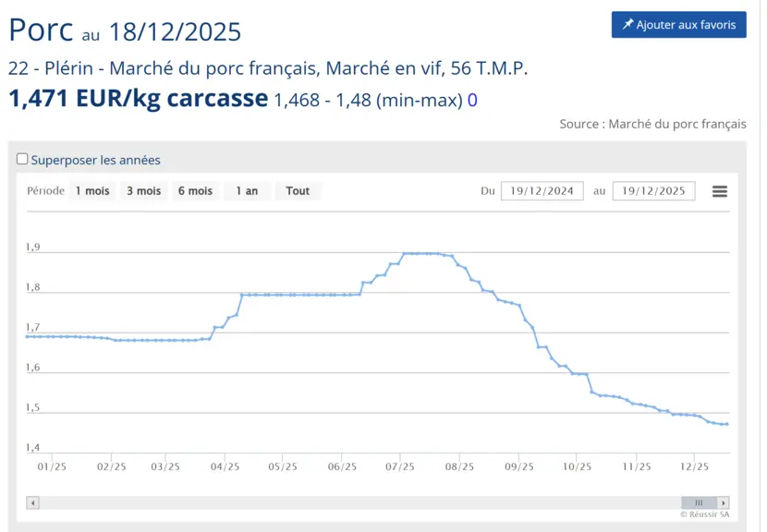
Task: Click the Réussir SA credit
Action: (x=704, y=514)
